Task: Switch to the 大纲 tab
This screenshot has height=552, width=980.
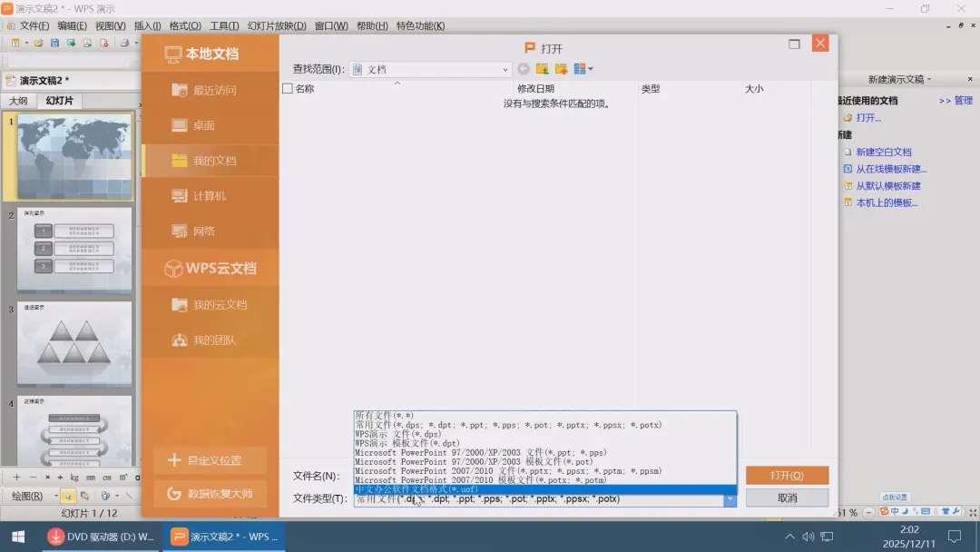Action: point(18,101)
